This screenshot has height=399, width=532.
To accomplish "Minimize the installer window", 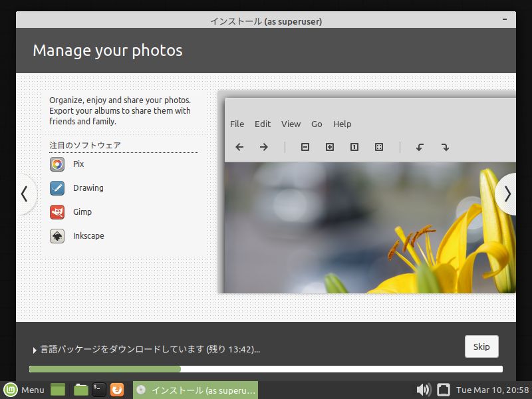I will (505, 20).
